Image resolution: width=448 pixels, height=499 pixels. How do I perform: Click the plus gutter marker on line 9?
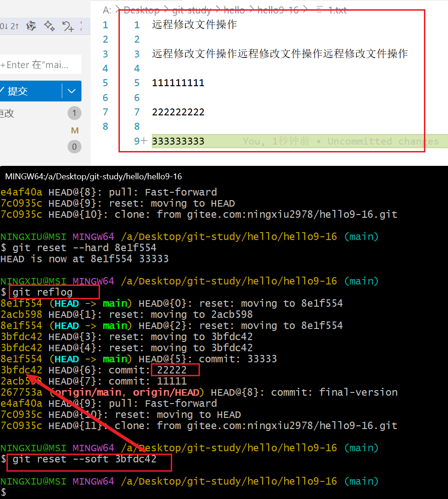point(144,141)
